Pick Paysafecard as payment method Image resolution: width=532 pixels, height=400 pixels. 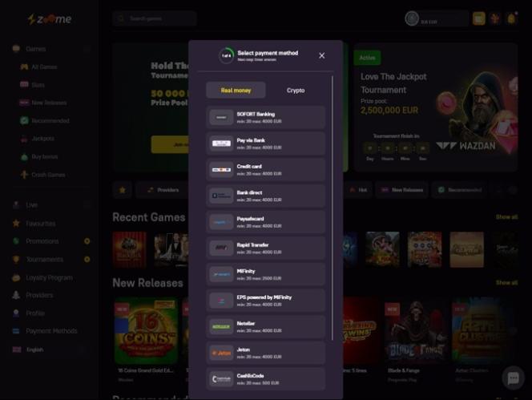pyautogui.click(x=265, y=222)
